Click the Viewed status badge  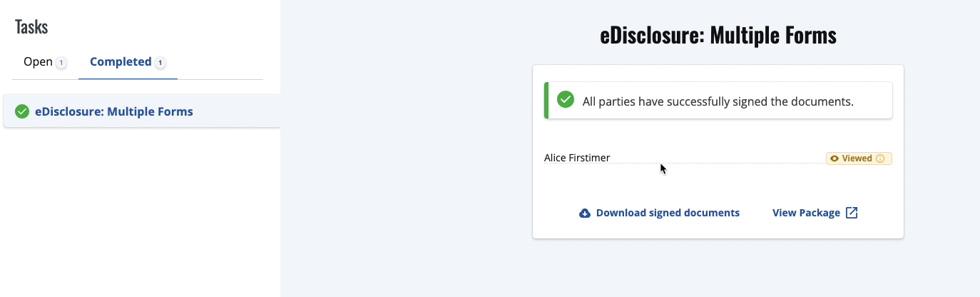[859, 158]
